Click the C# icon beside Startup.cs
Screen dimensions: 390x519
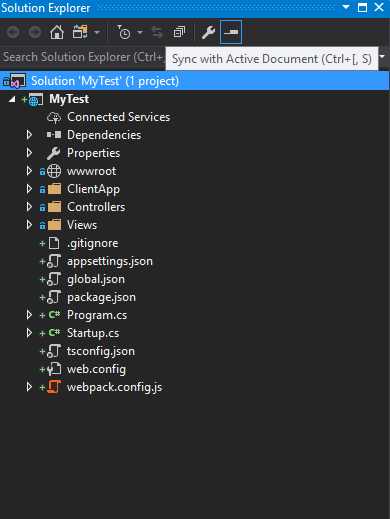click(x=54, y=333)
